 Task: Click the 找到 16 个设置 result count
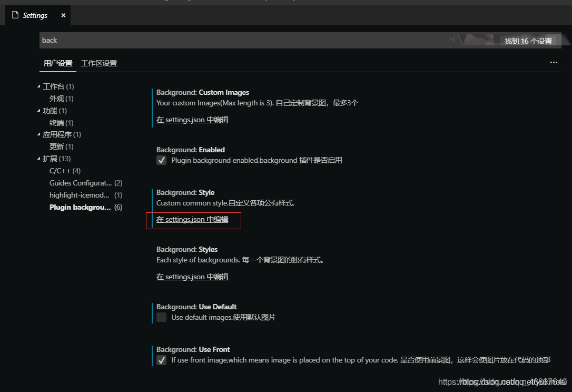(528, 41)
